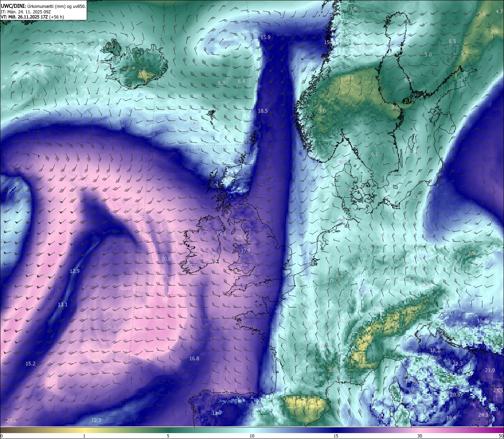Click the 5.0 value label
Viewport: 504px width, 439px height.
(x=428, y=55)
